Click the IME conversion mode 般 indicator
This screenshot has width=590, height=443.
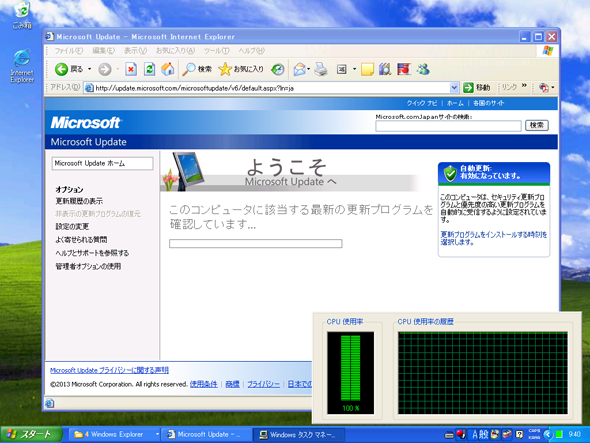pyautogui.click(x=484, y=435)
